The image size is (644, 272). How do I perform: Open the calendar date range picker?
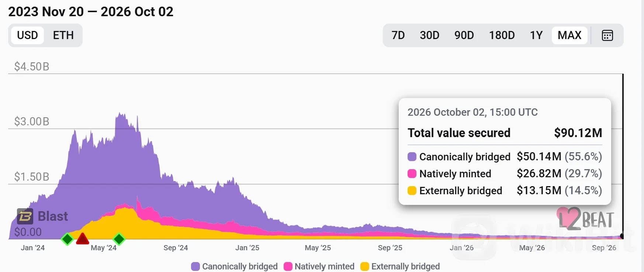coord(607,35)
